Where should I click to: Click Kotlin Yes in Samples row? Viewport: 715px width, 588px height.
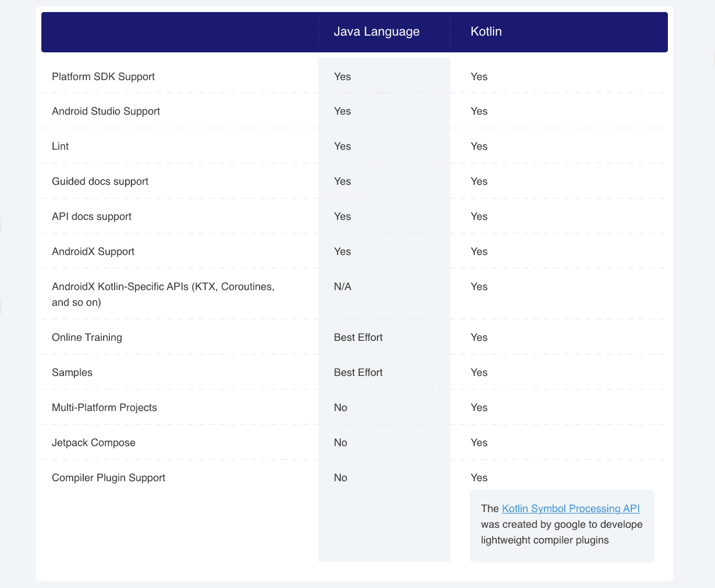click(x=479, y=372)
